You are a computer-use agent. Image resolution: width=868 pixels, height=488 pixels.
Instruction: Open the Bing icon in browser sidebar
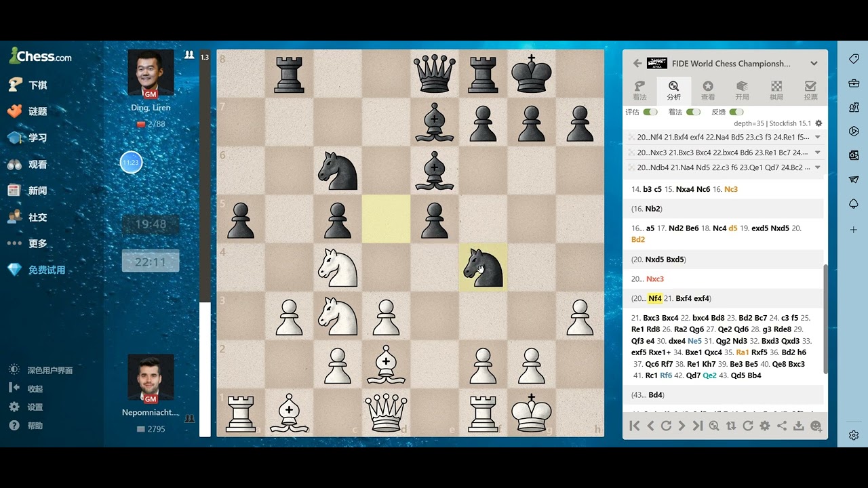[x=854, y=131]
